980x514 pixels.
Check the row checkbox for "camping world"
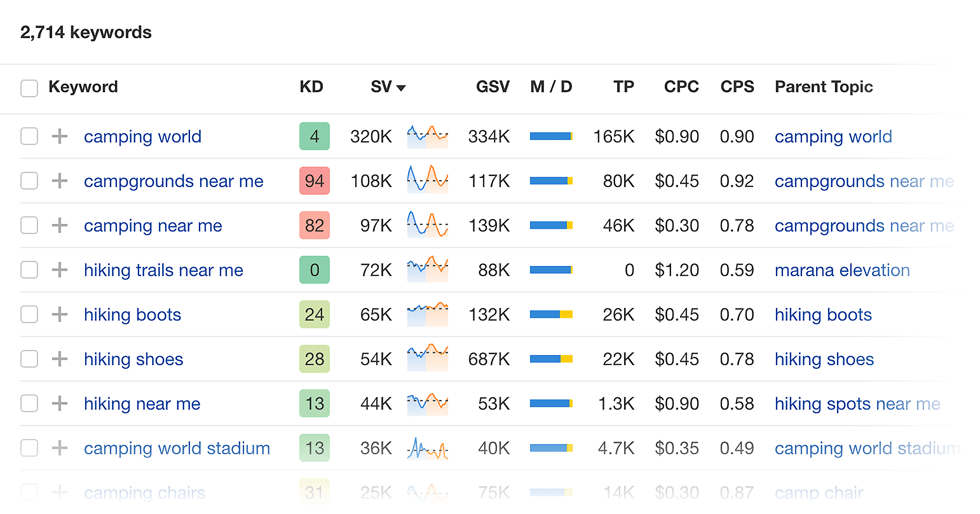pyautogui.click(x=29, y=136)
